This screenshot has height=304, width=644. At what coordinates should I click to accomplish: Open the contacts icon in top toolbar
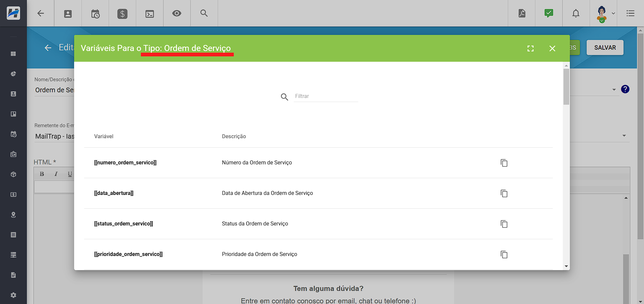tap(68, 14)
